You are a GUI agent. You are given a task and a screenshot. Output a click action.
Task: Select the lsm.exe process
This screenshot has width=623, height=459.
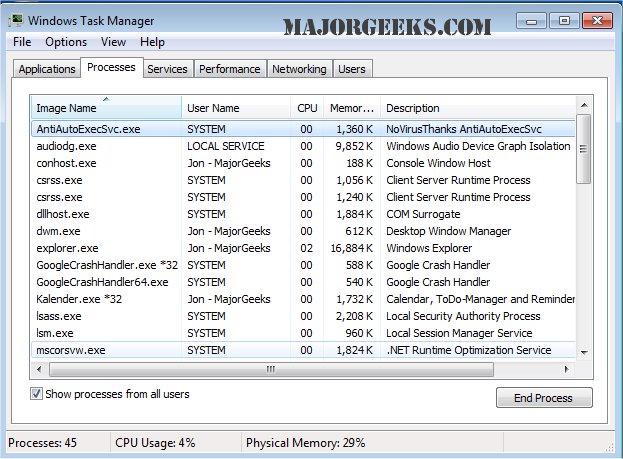coord(303,333)
